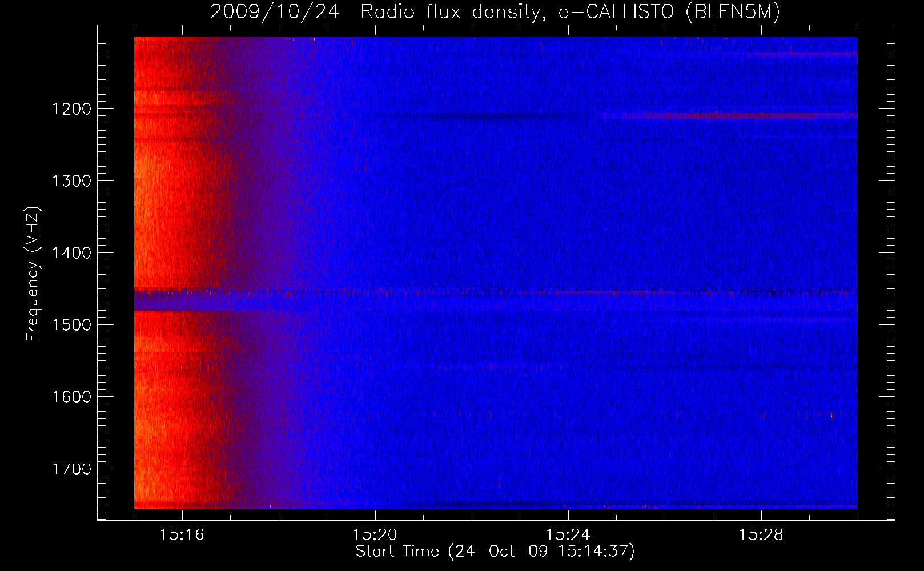Click the 'Frequency (MHZ)' axis label
Image resolution: width=924 pixels, height=571 pixels.
point(33,274)
